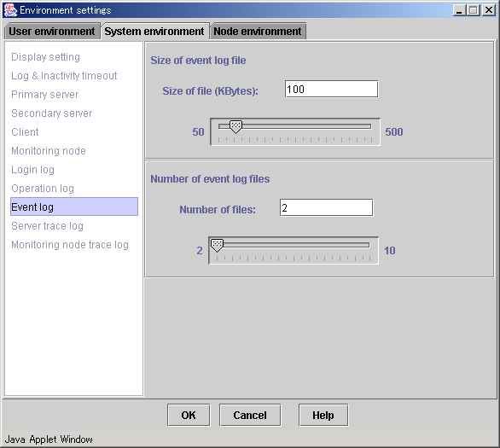
Task: Click the Environment settings title bar icon
Action: tap(10, 10)
